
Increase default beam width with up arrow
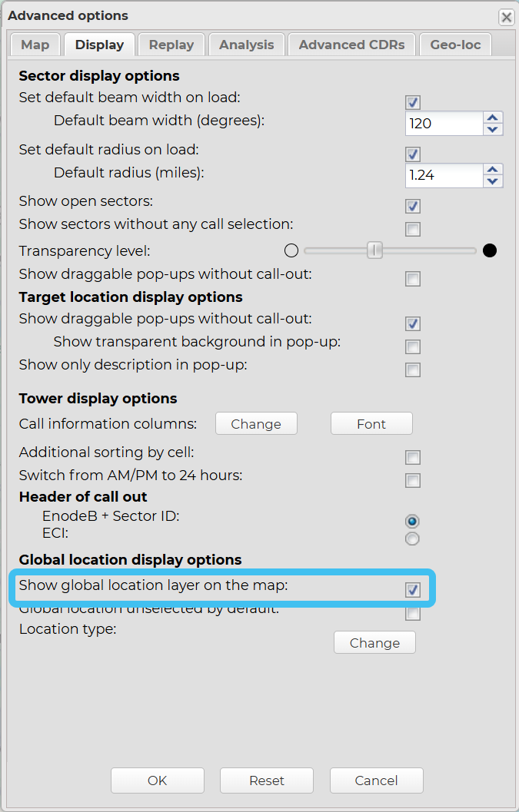coord(493,118)
